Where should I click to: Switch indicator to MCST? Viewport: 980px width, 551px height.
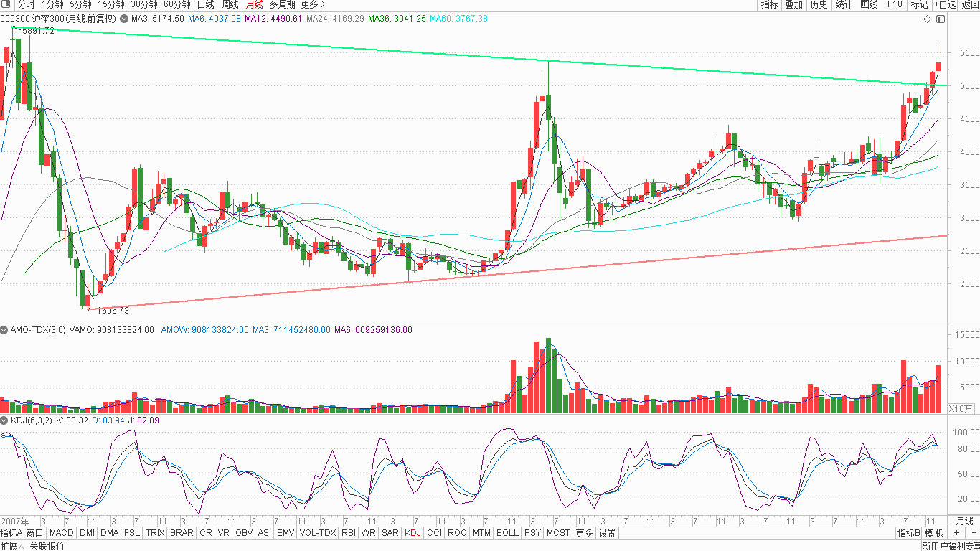point(558,533)
